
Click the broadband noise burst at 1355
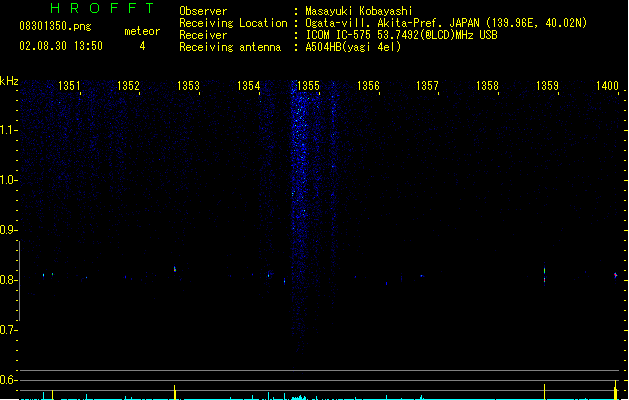300,217
